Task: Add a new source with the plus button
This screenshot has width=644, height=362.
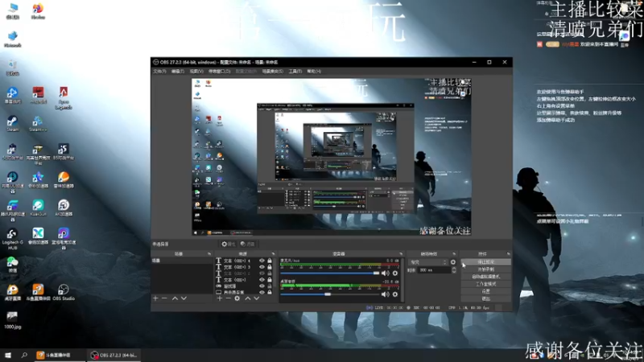Action: (219, 298)
